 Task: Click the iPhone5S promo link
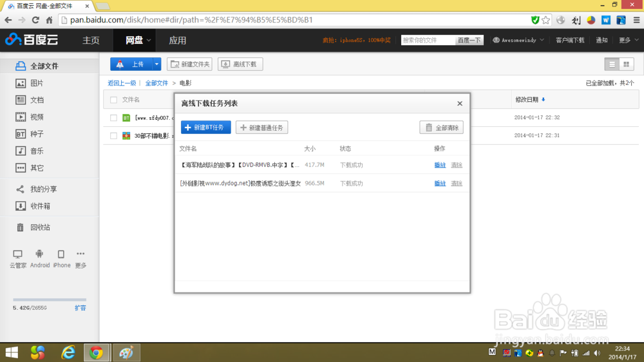tap(356, 40)
